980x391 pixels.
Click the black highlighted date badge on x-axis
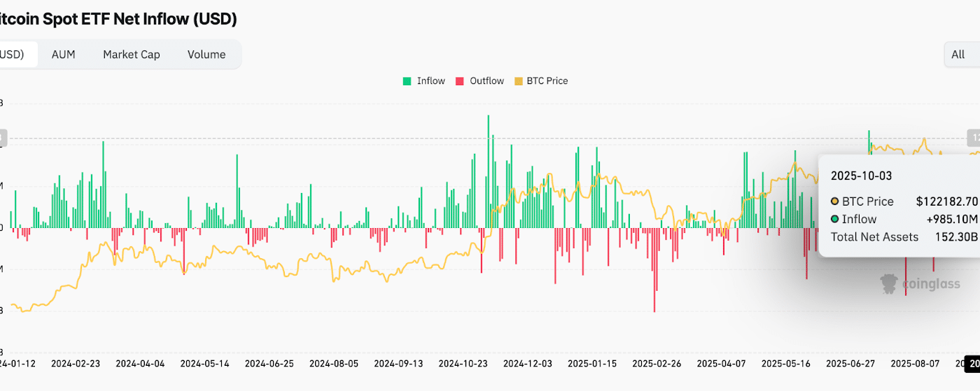point(972,364)
